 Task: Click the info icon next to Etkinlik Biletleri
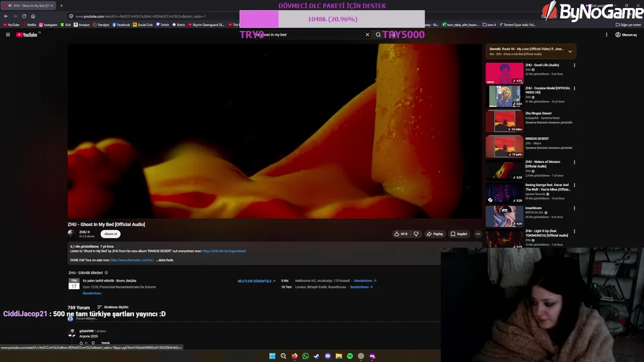click(x=106, y=273)
